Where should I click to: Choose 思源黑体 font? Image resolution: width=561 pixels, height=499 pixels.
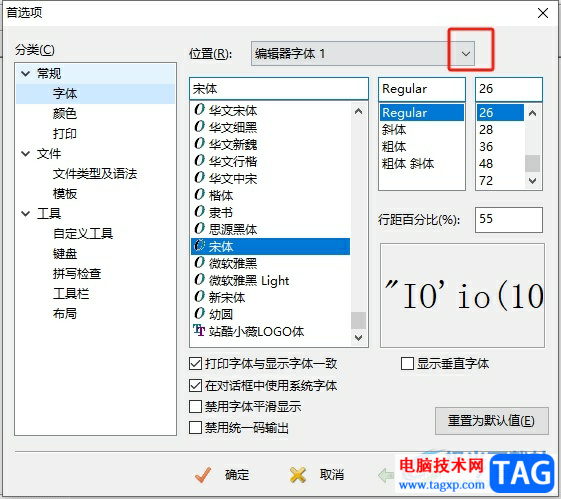point(233,229)
